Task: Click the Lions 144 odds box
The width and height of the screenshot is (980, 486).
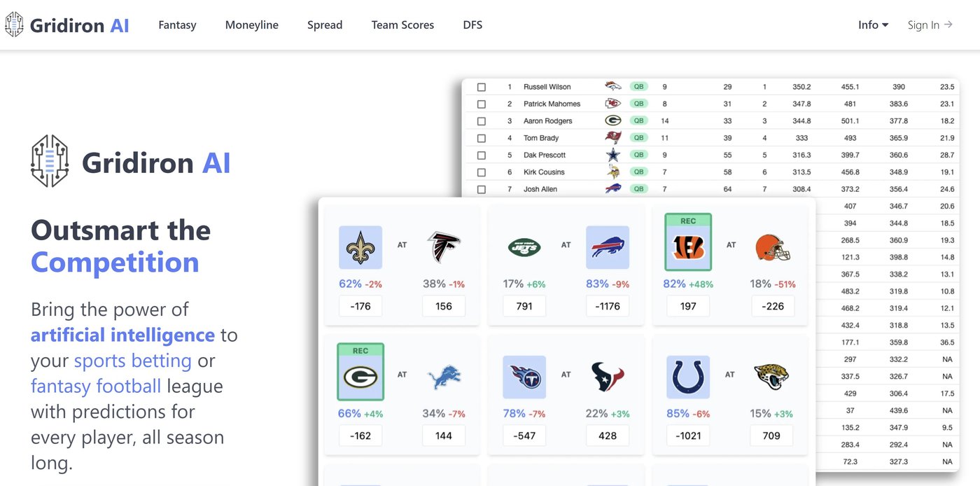Action: [444, 436]
